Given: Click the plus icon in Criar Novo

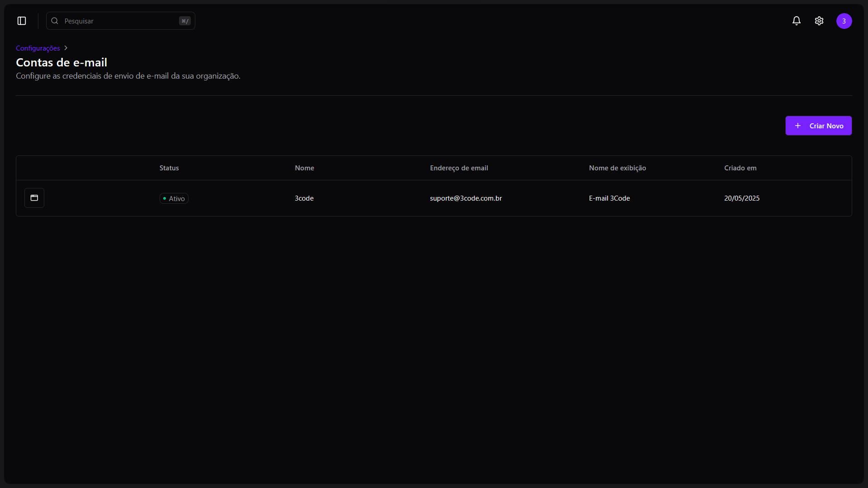Looking at the screenshot, I should click(798, 126).
